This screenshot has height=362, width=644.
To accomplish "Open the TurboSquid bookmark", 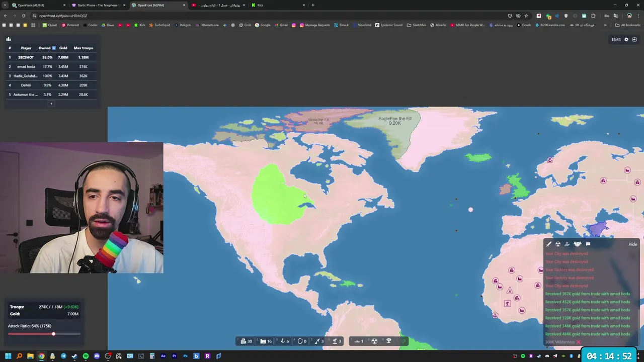I will (x=159, y=25).
